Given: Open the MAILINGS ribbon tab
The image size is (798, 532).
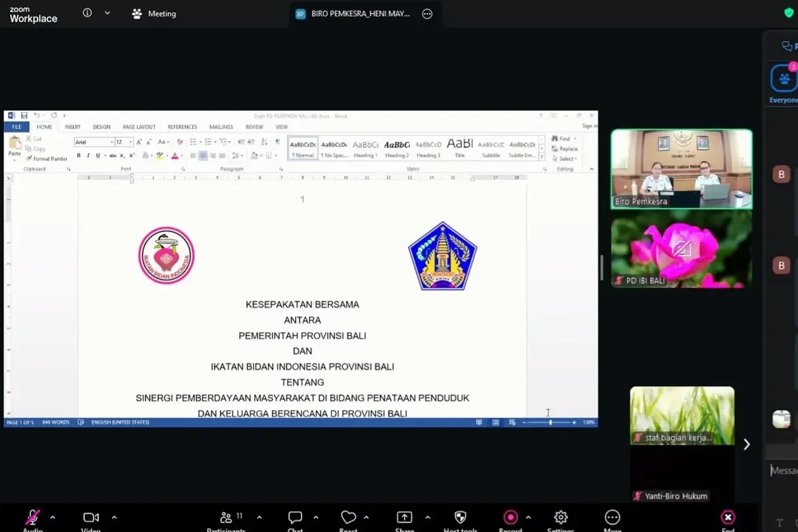Looking at the screenshot, I should pyautogui.click(x=221, y=127).
